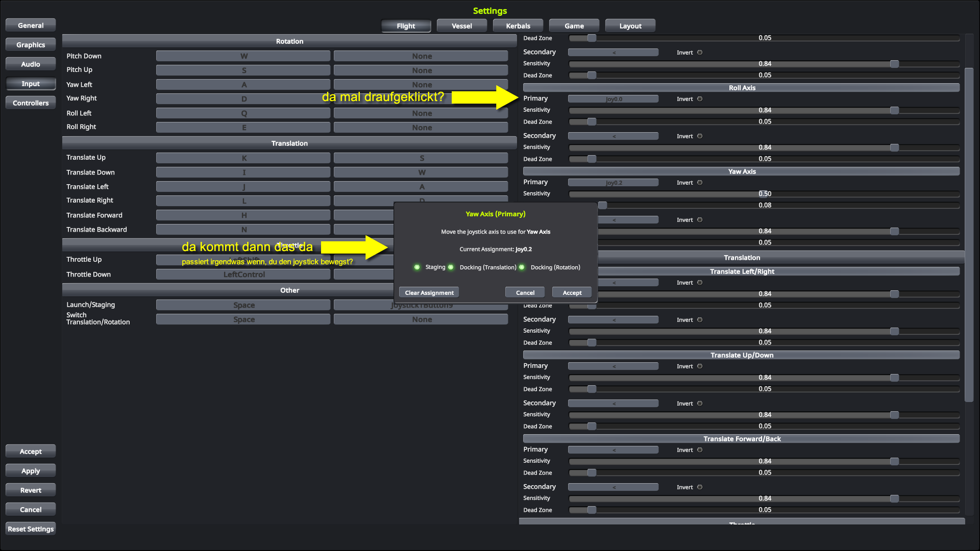Switch to the Vessel tab
This screenshot has height=551, width=980.
(461, 26)
